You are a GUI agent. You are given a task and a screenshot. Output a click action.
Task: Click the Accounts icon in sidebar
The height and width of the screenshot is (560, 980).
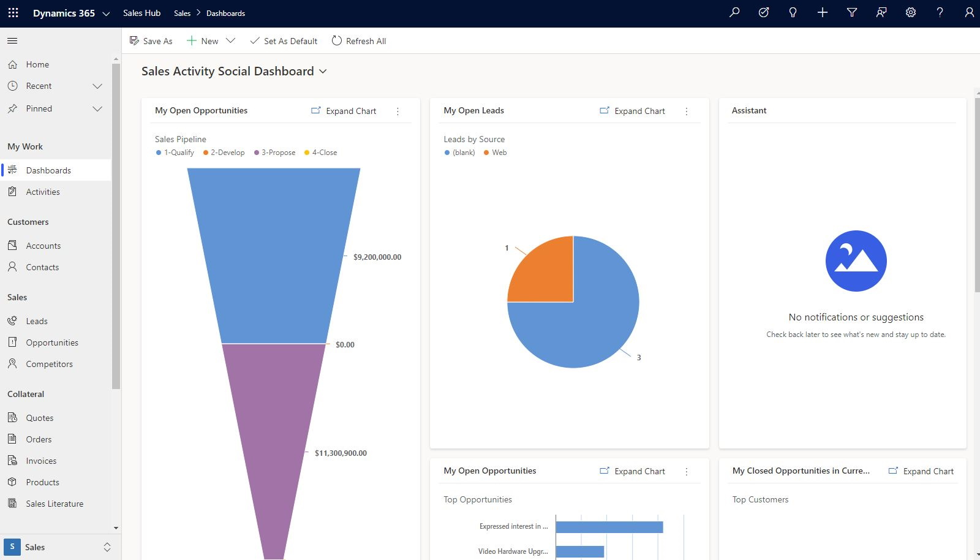click(12, 245)
